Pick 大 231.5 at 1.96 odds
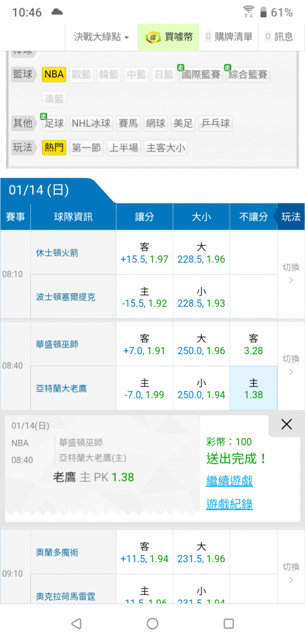This screenshot has width=305, height=644. pos(201,552)
